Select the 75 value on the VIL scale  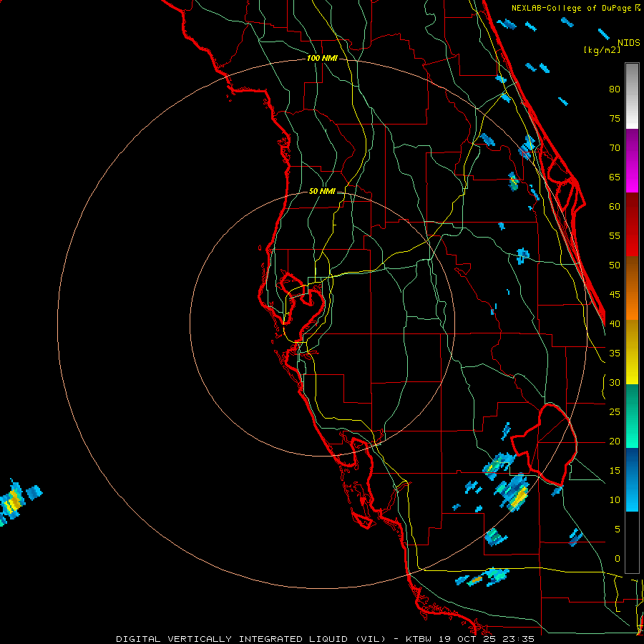(x=615, y=118)
